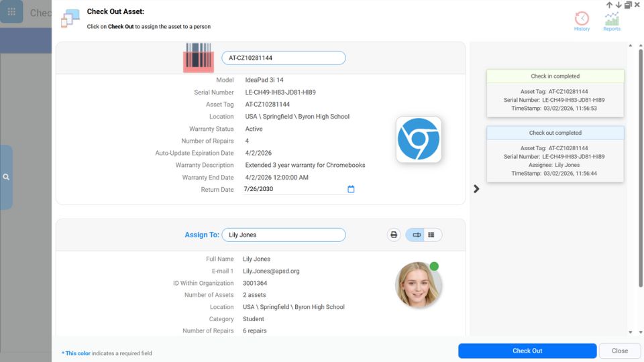
Task: Click the down arrow in dialog header
Action: [619, 5]
